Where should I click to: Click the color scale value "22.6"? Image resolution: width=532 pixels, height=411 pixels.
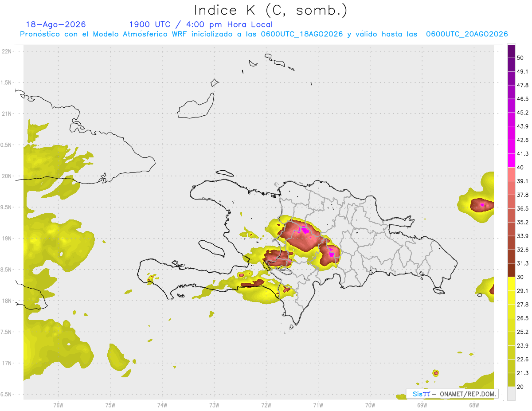pos(523,360)
